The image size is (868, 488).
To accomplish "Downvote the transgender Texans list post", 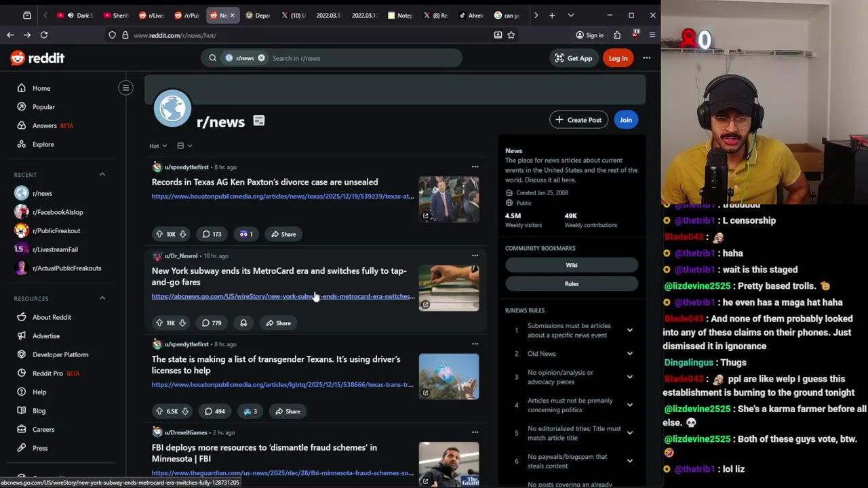I will pos(184,411).
